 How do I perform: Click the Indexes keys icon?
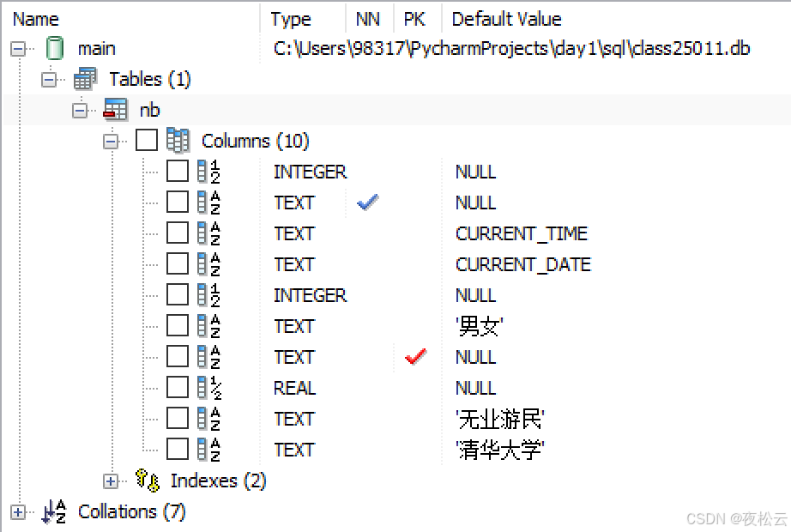pos(148,481)
